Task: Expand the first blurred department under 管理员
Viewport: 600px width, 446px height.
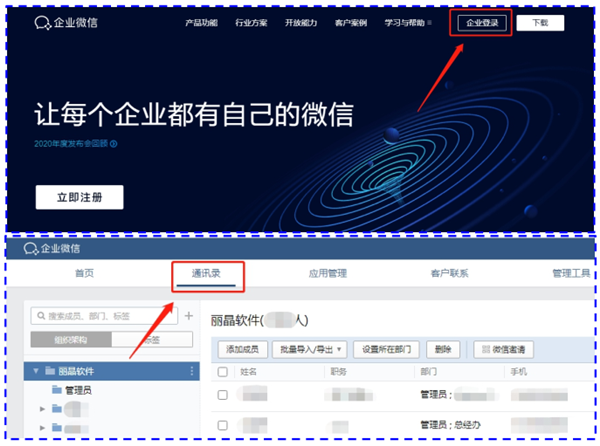Action: pyautogui.click(x=42, y=409)
